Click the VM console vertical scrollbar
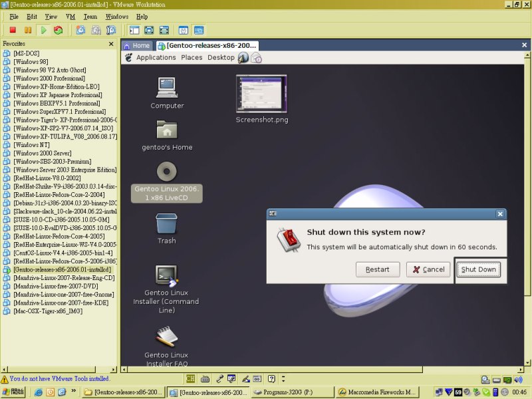This screenshot has height=399, width=532. coord(527,209)
